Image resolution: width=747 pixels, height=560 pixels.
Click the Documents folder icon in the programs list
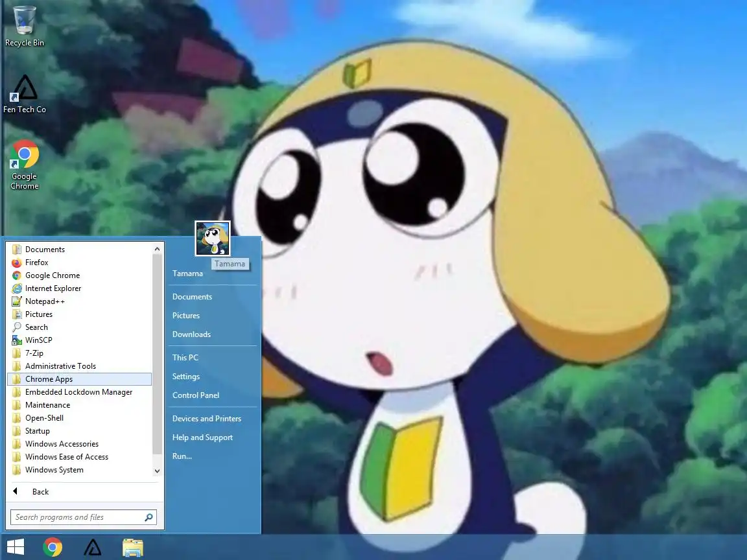pos(17,249)
